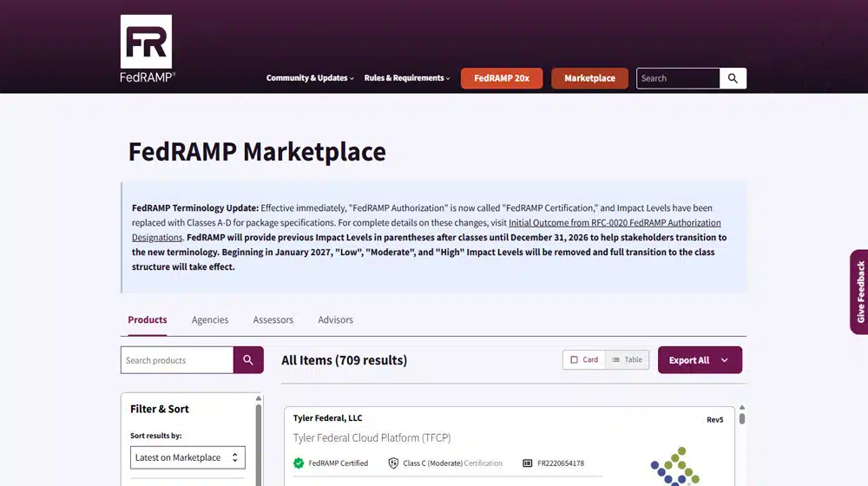Viewport: 868px width, 486px height.
Task: Select the 'Filter & Sort' panel title
Action: point(160,409)
